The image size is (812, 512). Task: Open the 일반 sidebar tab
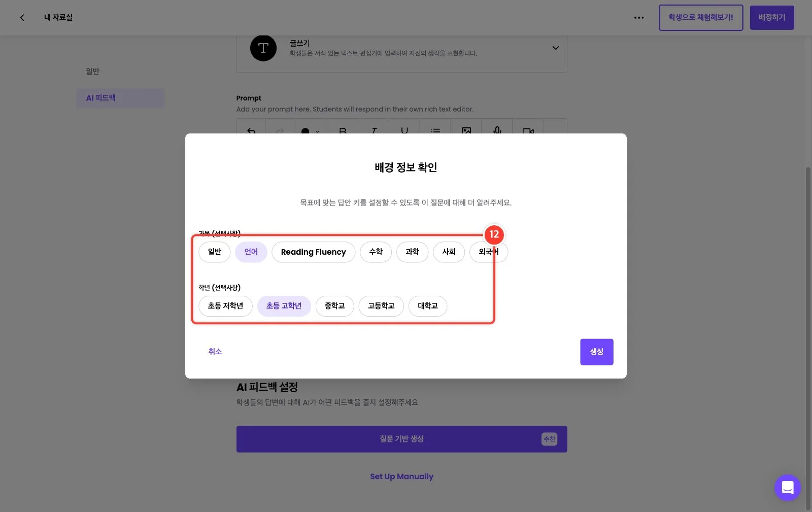[93, 72]
